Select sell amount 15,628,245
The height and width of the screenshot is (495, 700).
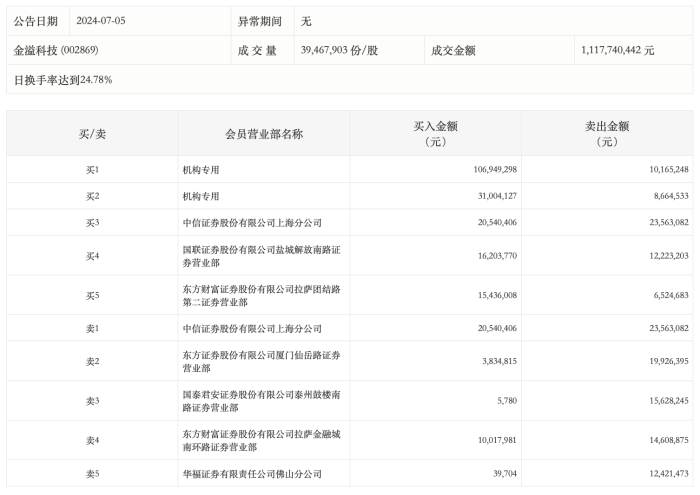coord(669,401)
